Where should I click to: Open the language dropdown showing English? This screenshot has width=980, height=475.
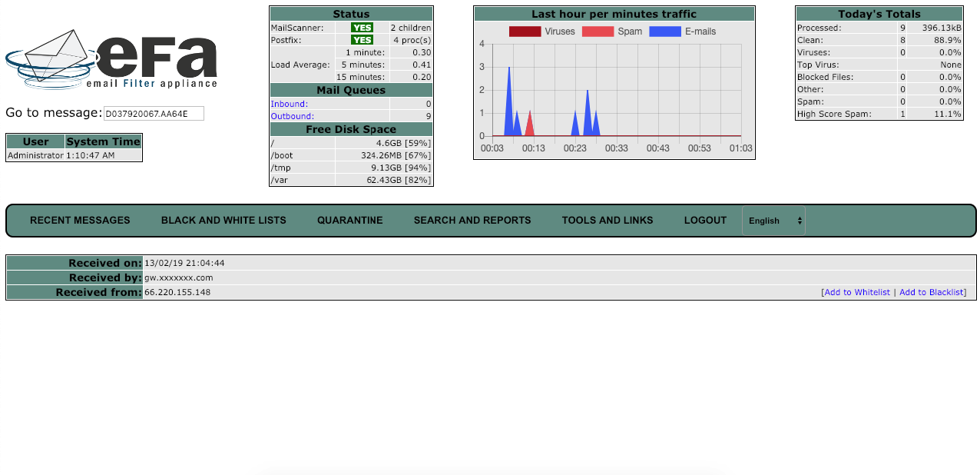773,221
